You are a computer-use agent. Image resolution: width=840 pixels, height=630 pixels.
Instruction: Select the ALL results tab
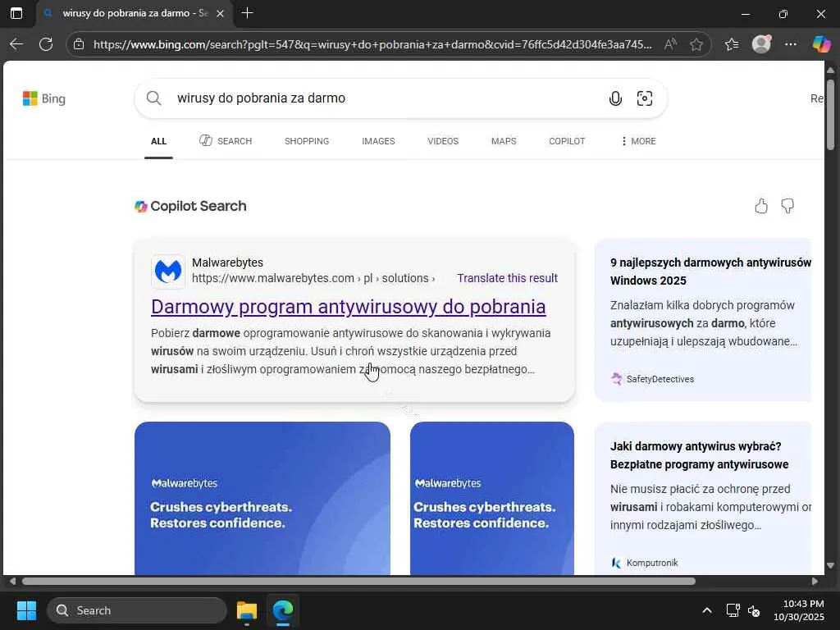pyautogui.click(x=158, y=141)
